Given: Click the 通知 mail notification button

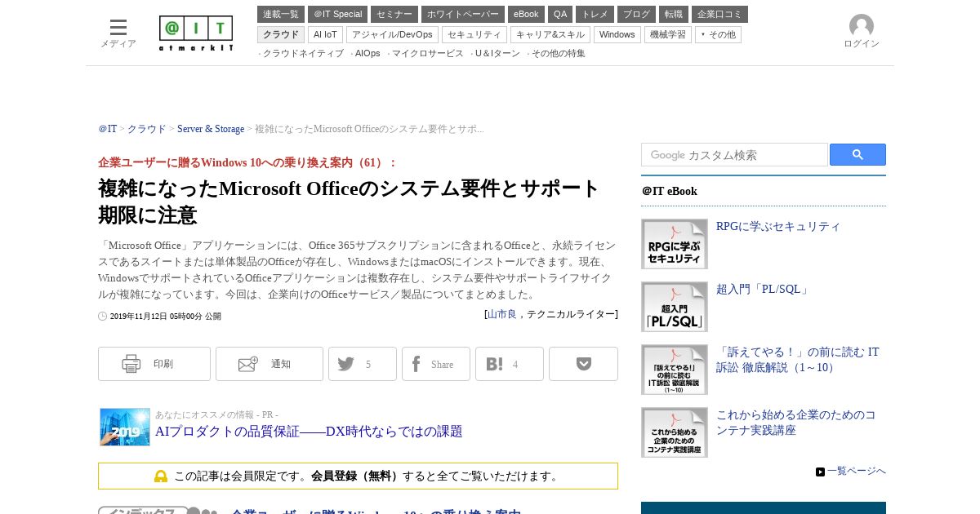Looking at the screenshot, I should [269, 364].
